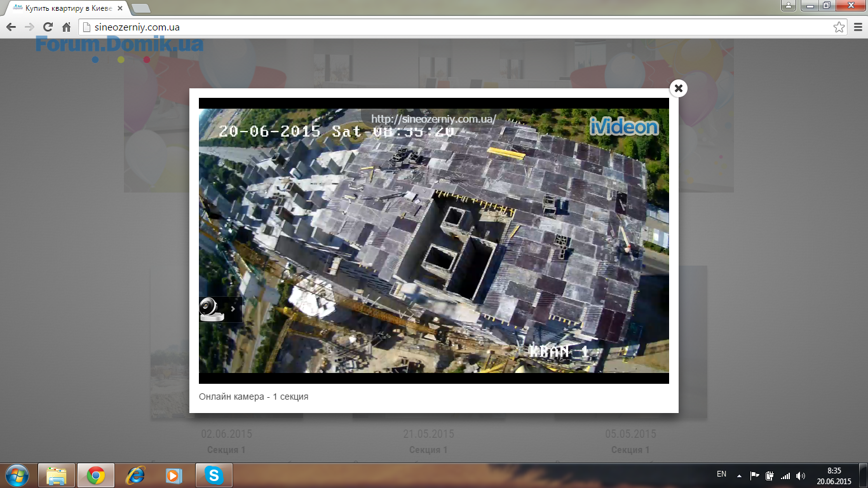
Task: Open a new browser tab
Action: (141, 8)
